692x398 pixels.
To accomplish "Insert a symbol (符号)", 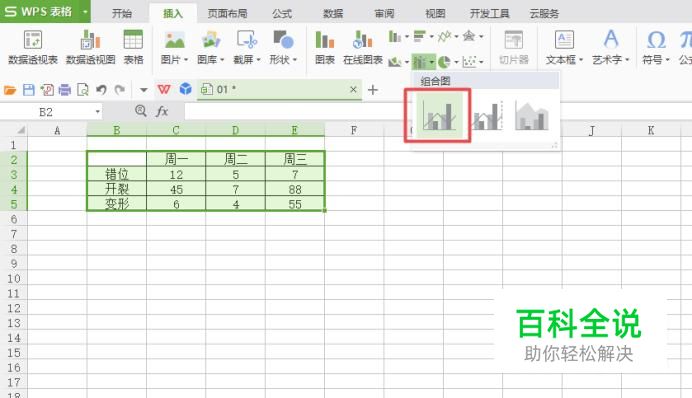I will (x=656, y=40).
